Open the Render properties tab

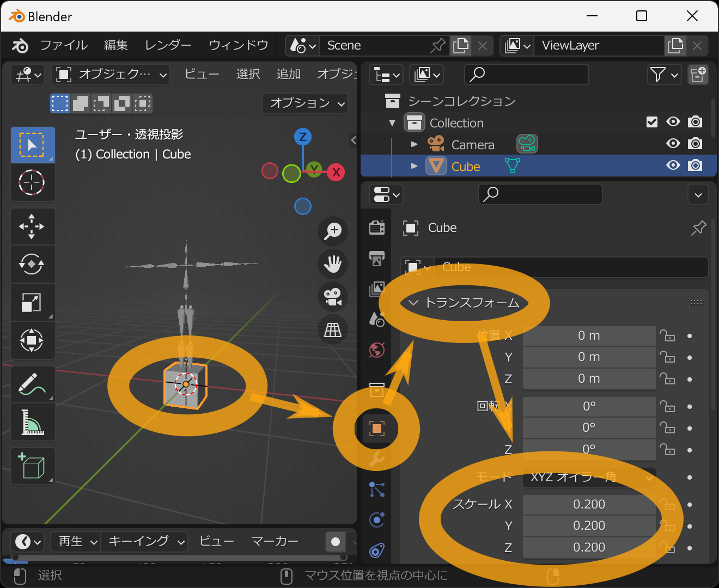tap(377, 228)
